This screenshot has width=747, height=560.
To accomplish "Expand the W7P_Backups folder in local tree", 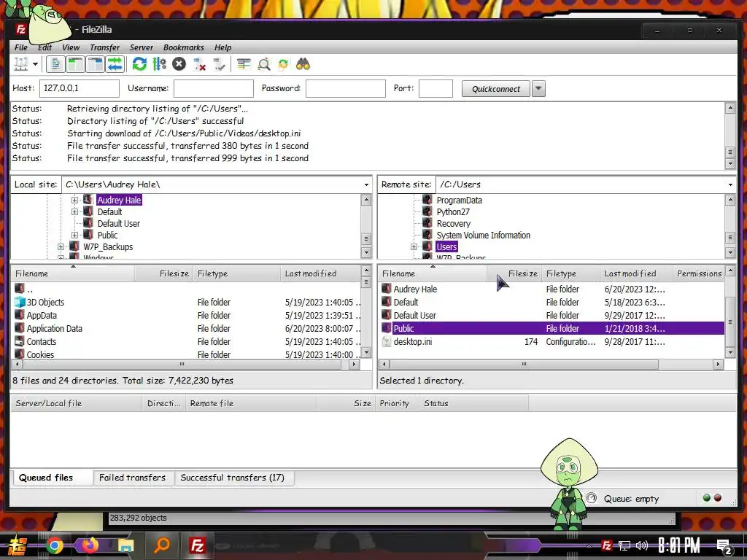I will [61, 246].
